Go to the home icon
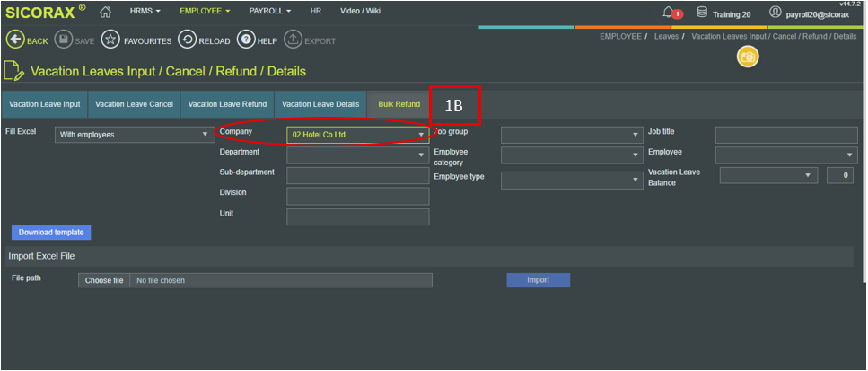 (x=106, y=12)
